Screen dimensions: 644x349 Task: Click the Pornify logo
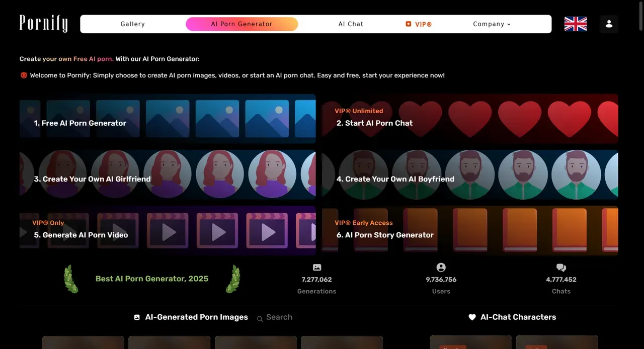[x=43, y=23]
